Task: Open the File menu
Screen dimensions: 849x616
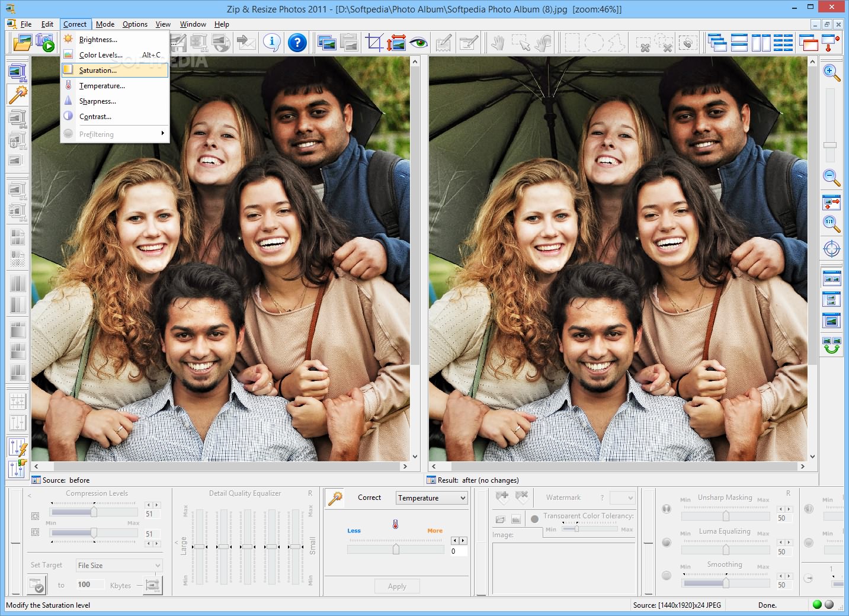Action: [x=26, y=24]
